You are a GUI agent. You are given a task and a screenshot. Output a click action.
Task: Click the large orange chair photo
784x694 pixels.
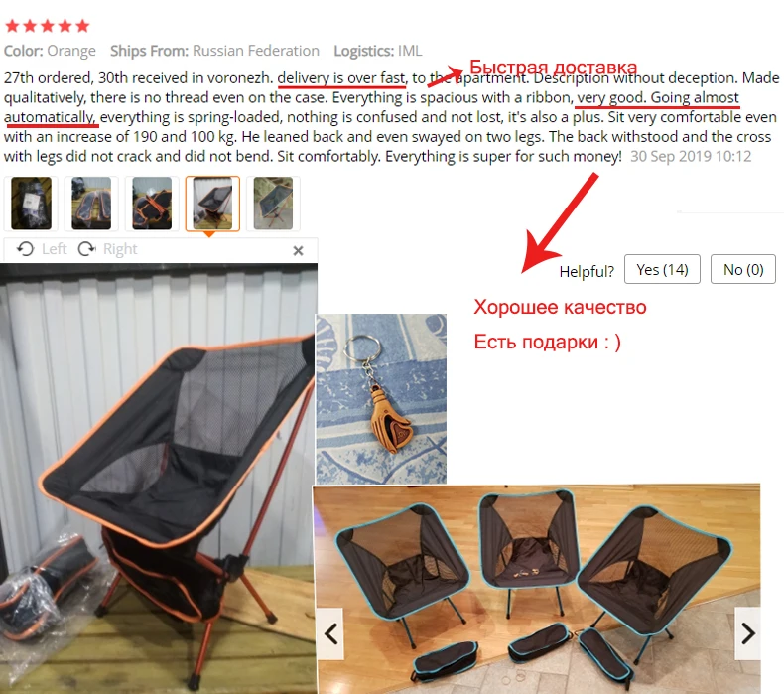click(159, 479)
